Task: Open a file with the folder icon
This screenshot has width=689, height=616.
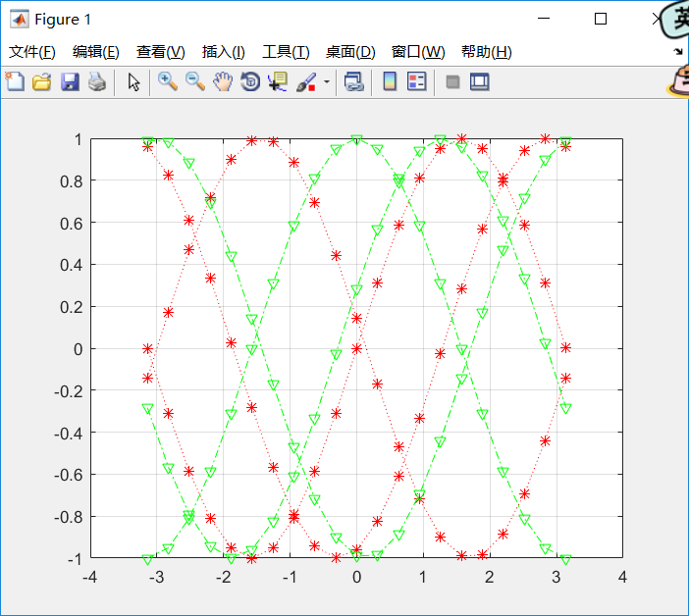Action: (x=42, y=82)
